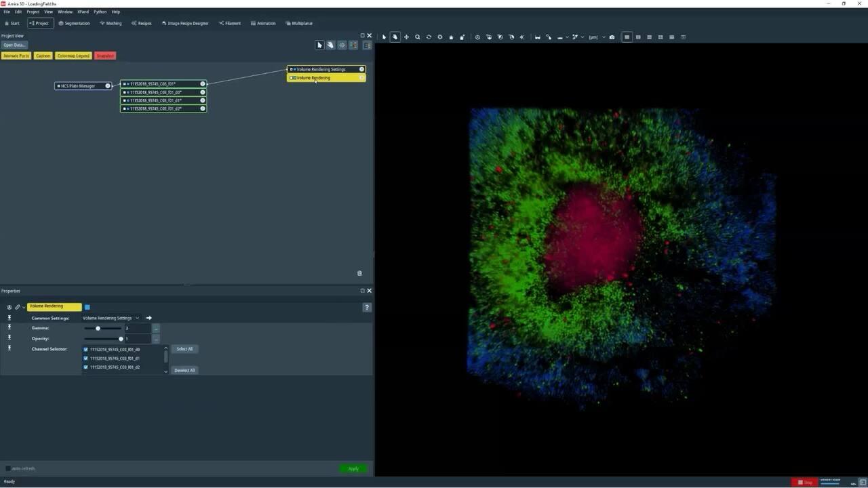
Task: Open the XPand menu
Action: click(x=83, y=12)
